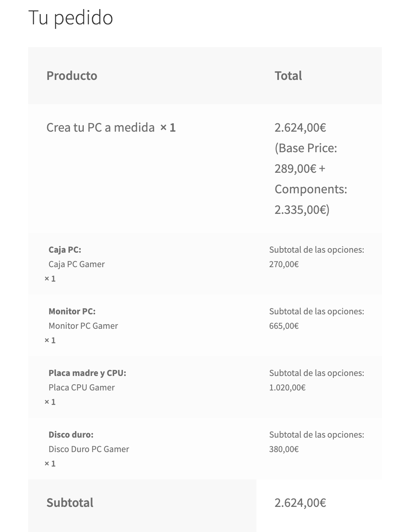This screenshot has width=401, height=532.
Task: Click the 270,00€ options subtotal
Action: [284, 264]
